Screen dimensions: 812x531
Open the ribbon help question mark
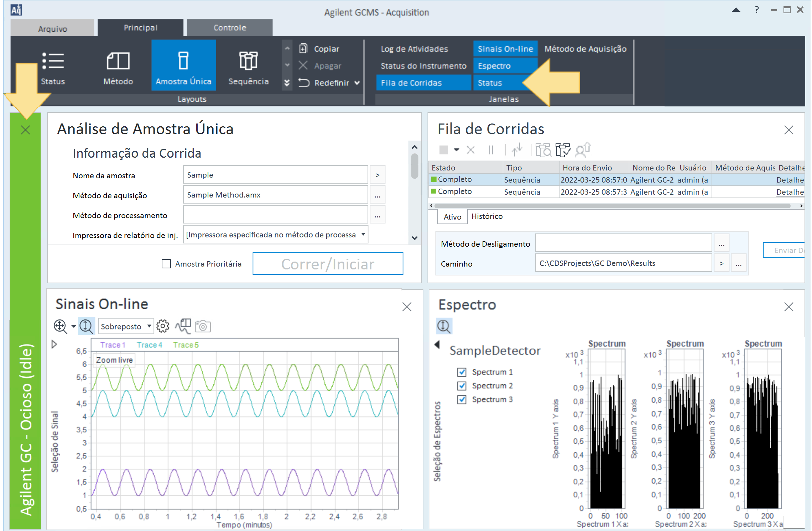pos(757,10)
